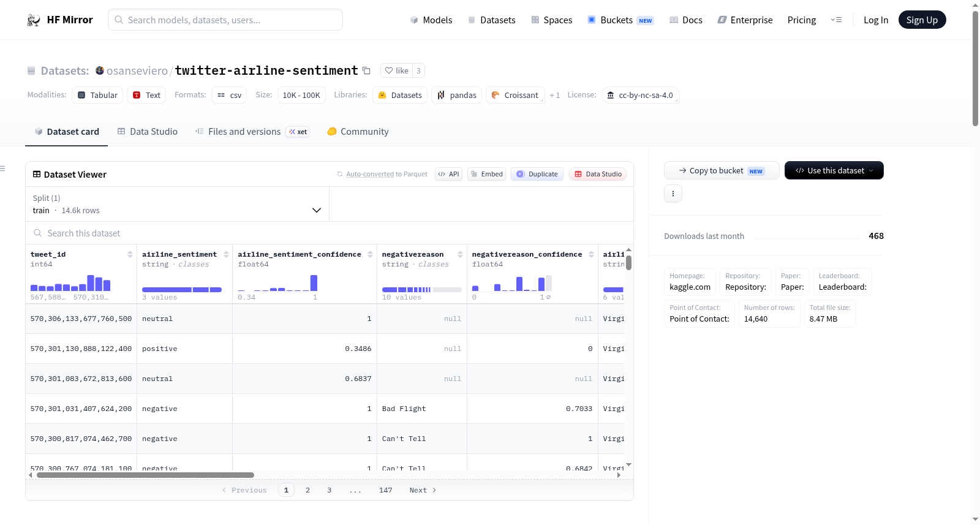Click the like count number 3
This screenshot has width=980, height=525.
418,70
